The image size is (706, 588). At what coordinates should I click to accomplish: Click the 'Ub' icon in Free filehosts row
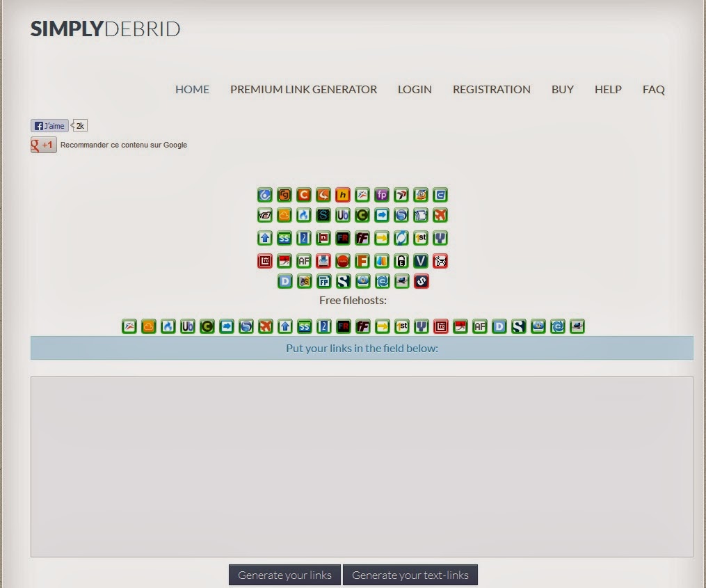pyautogui.click(x=187, y=326)
